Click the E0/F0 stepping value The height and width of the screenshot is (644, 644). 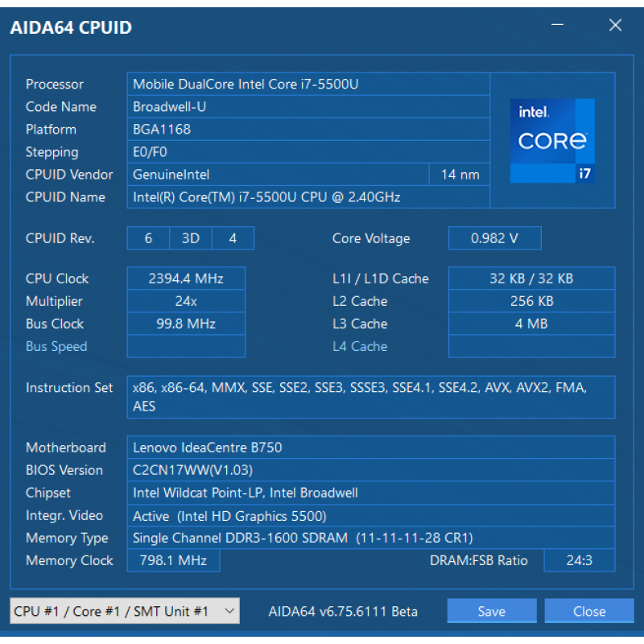[308, 152]
